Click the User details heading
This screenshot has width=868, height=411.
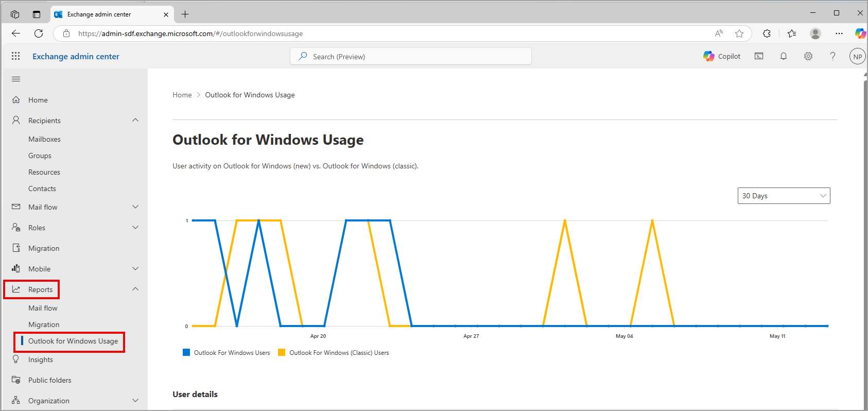tap(195, 394)
